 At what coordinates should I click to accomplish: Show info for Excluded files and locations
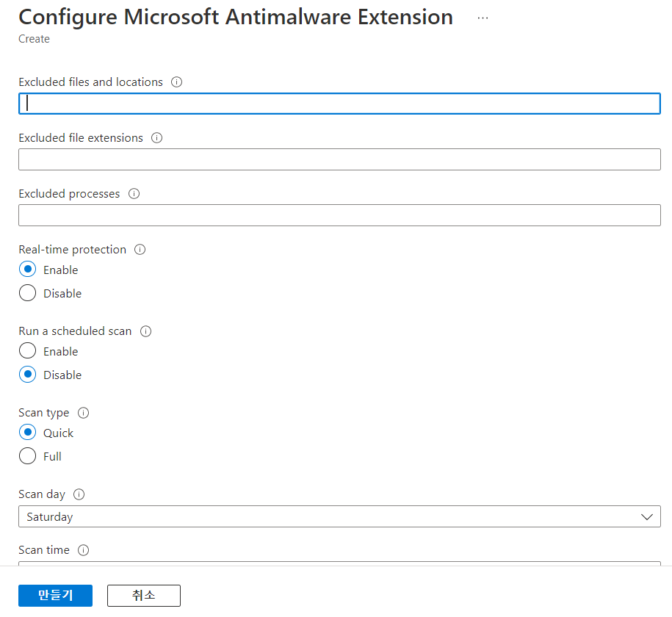(x=176, y=82)
